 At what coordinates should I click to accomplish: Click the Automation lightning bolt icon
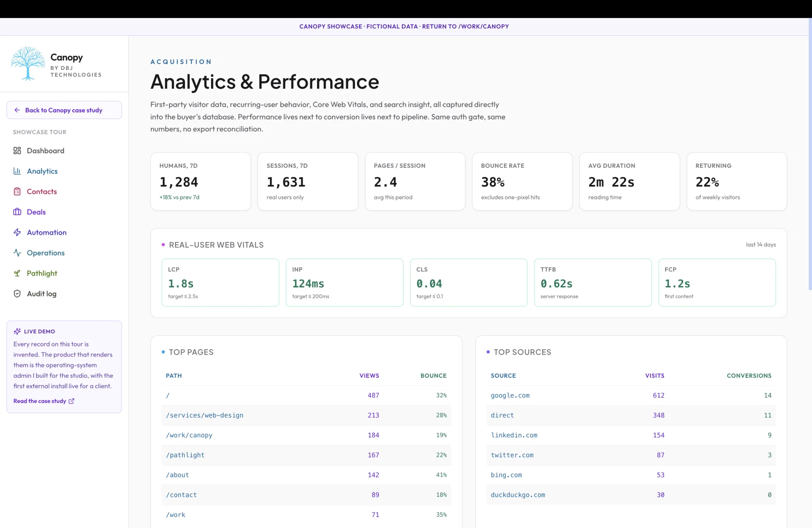(x=17, y=232)
